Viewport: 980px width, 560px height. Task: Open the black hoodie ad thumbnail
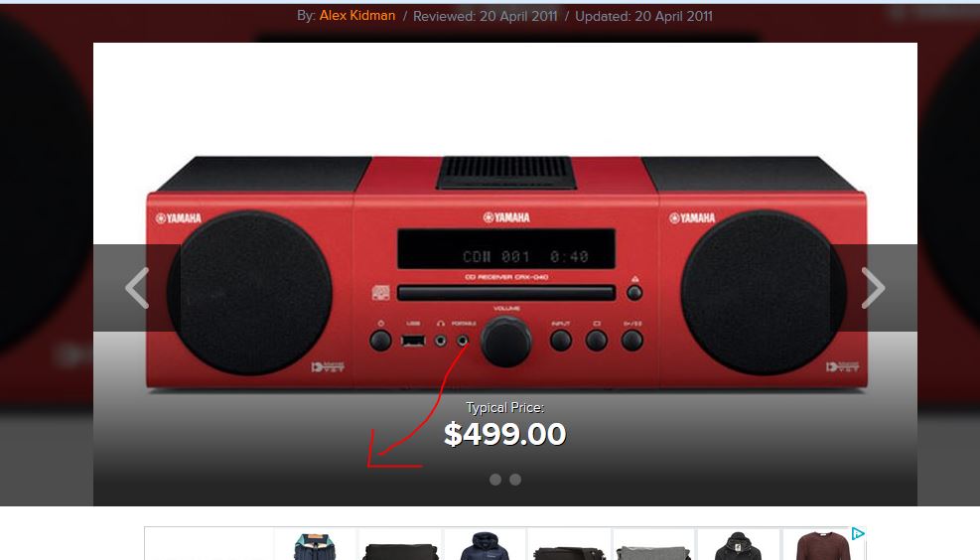(738, 546)
